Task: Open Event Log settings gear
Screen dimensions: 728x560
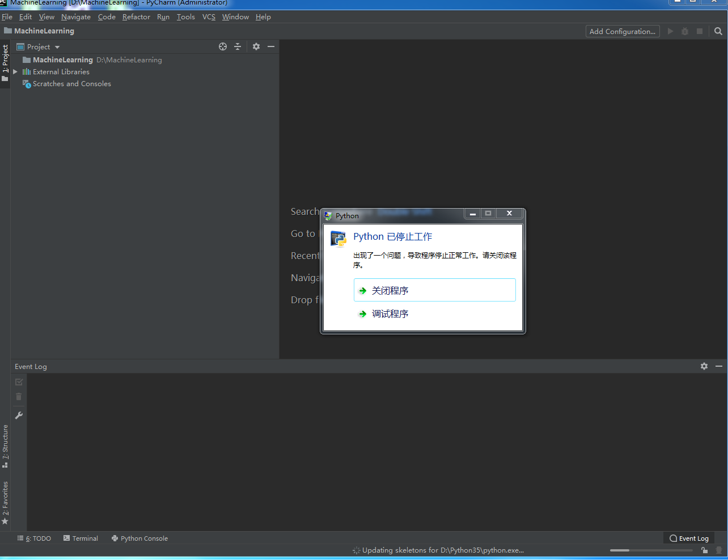Action: point(704,366)
